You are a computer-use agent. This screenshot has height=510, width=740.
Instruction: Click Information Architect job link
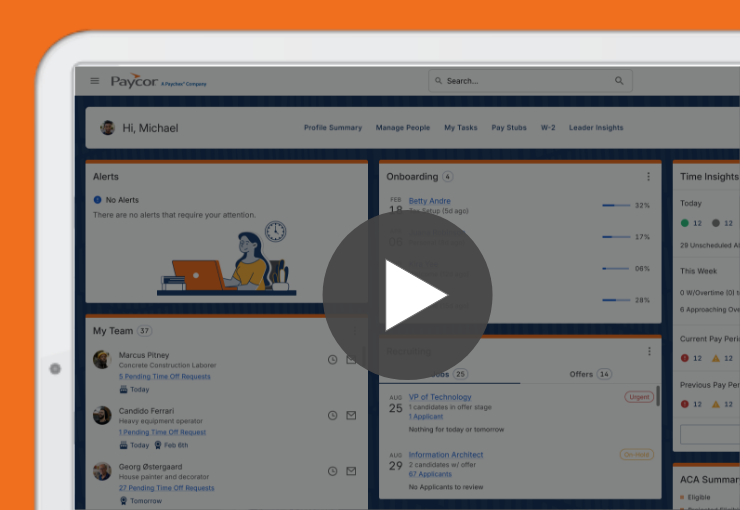pyautogui.click(x=444, y=455)
